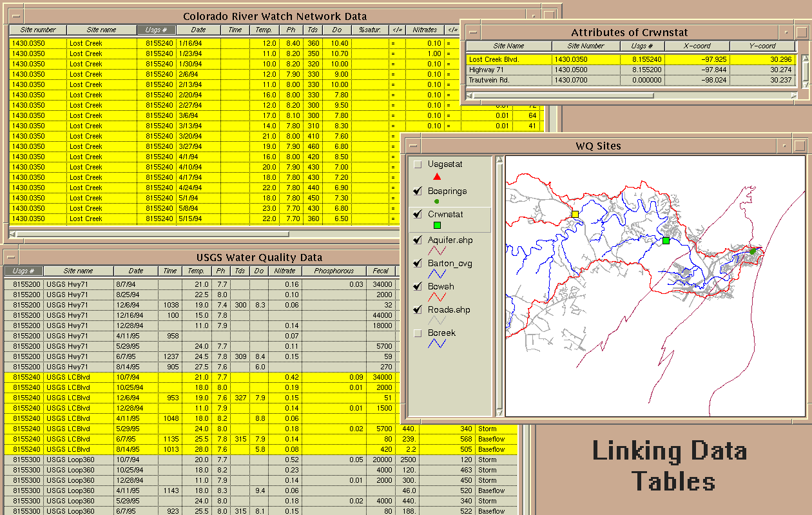
Task: Open Colorado River Watch window menu button
Action: pos(17,16)
